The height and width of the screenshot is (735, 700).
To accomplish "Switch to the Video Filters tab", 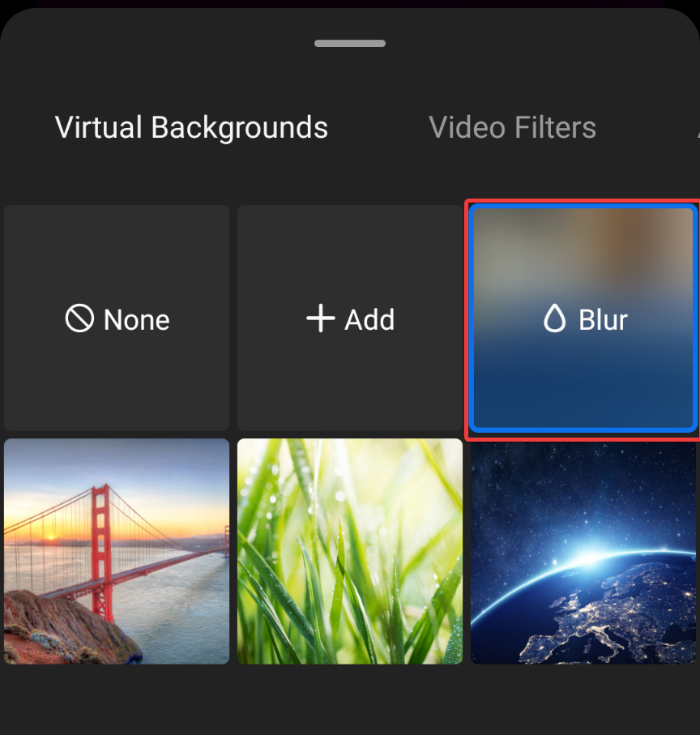I will tap(512, 128).
